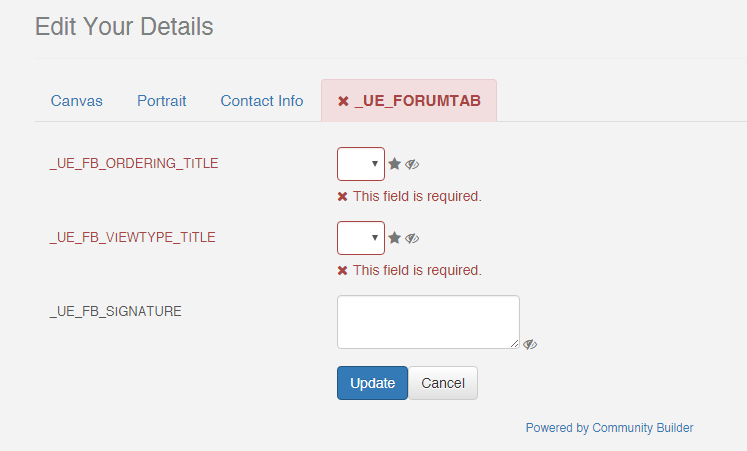Click the hidden-eye icon next to ORDERING_TITLE field
This screenshot has width=747, height=451.
pyautogui.click(x=412, y=164)
